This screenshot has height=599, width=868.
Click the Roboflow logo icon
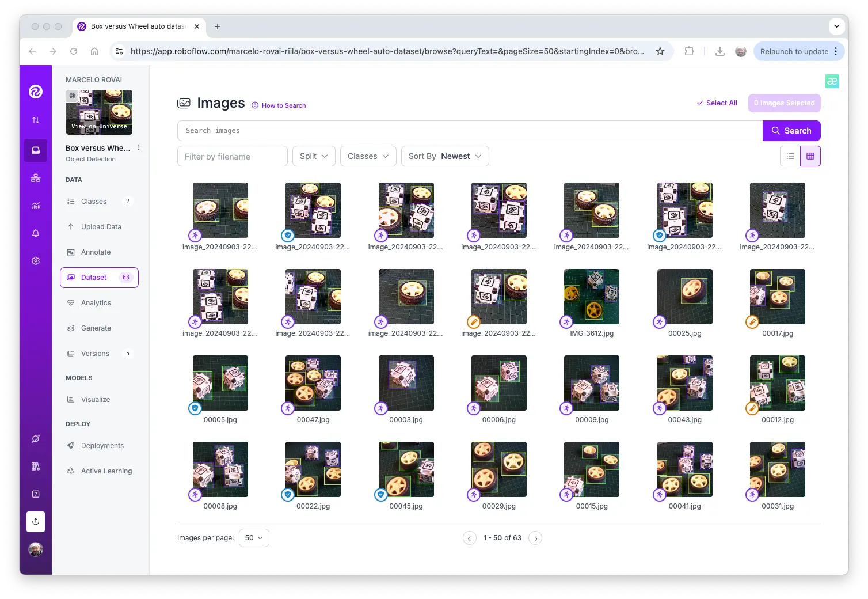(36, 92)
